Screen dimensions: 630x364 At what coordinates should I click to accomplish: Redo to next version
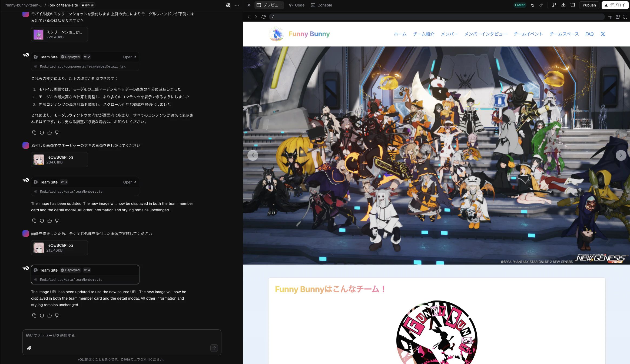click(541, 5)
